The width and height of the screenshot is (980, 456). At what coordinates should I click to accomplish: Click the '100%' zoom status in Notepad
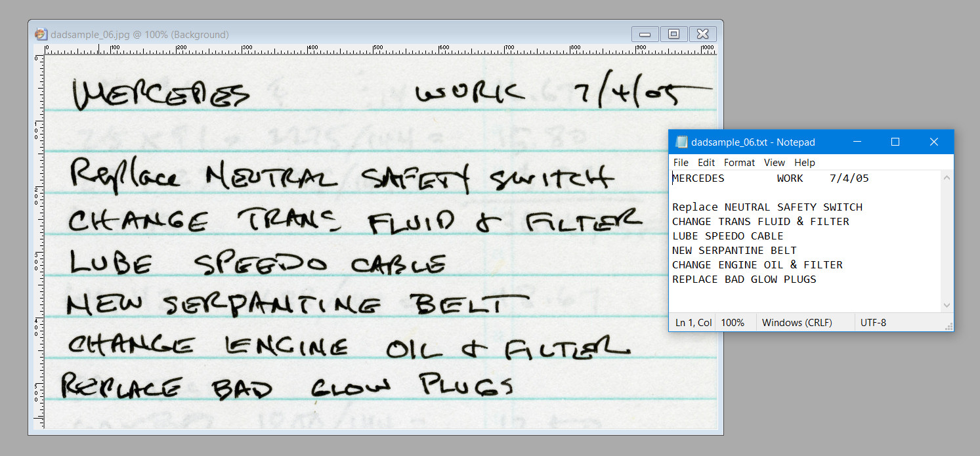[x=733, y=323]
